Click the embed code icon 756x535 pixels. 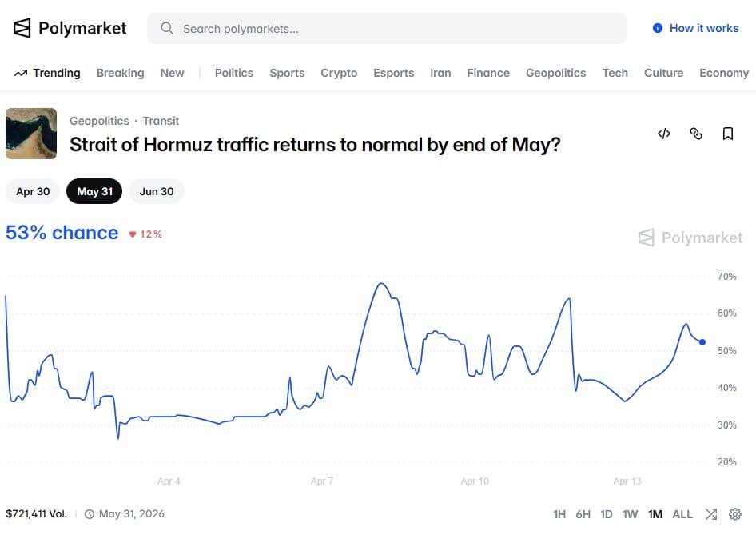[663, 134]
